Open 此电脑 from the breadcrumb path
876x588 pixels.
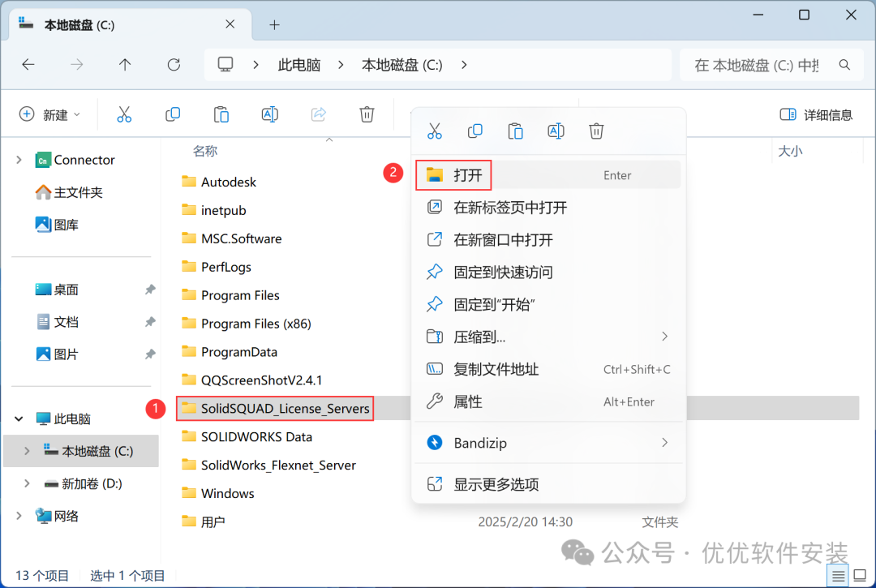pos(298,65)
